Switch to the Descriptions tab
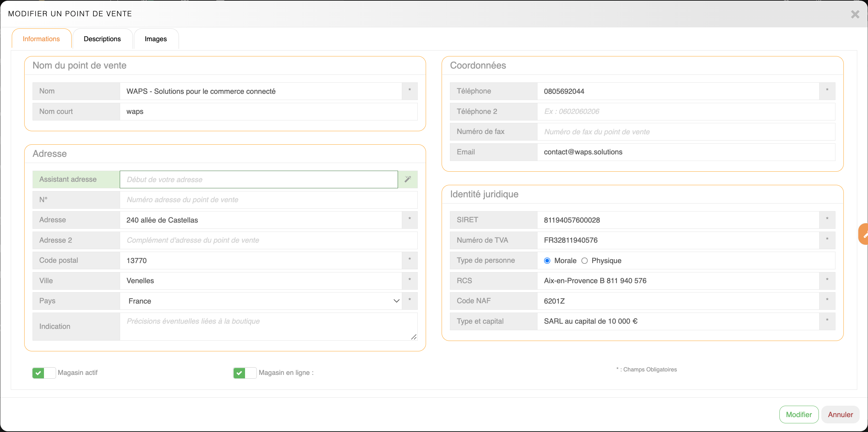The image size is (868, 432). coord(102,39)
